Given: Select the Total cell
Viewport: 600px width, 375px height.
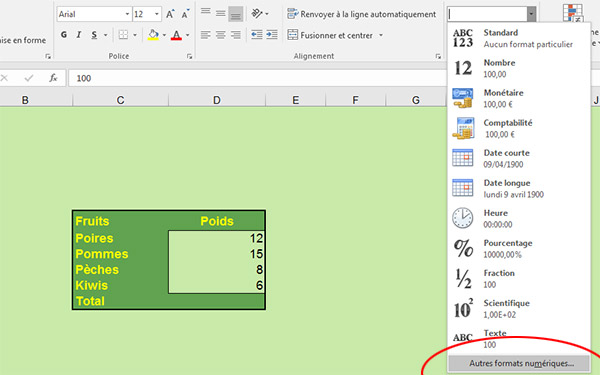Looking at the screenshot, I should click(121, 301).
